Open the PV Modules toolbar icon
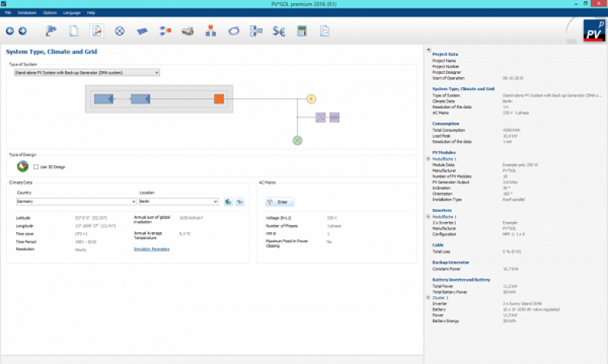 click(x=142, y=31)
